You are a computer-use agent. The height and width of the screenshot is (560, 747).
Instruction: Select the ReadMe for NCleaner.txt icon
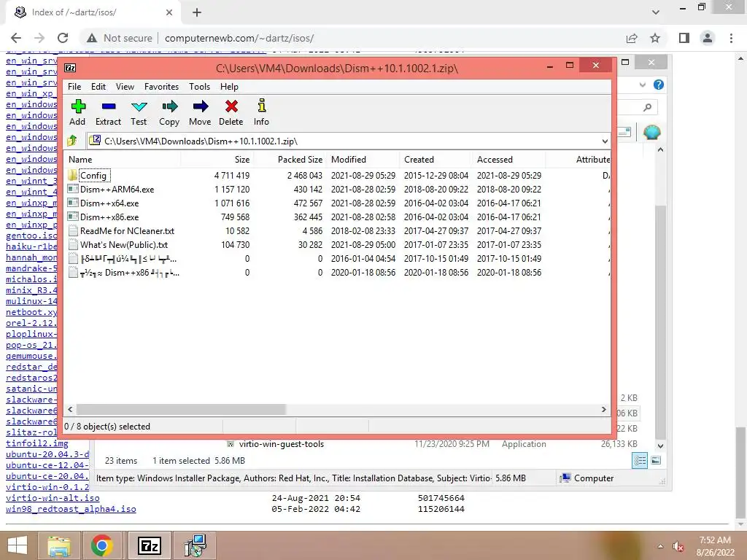tap(73, 231)
